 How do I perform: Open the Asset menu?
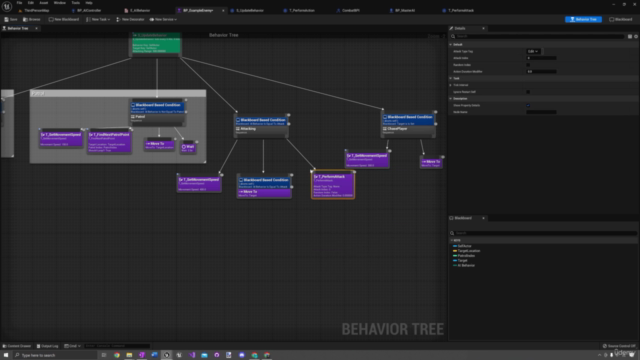(x=44, y=3)
